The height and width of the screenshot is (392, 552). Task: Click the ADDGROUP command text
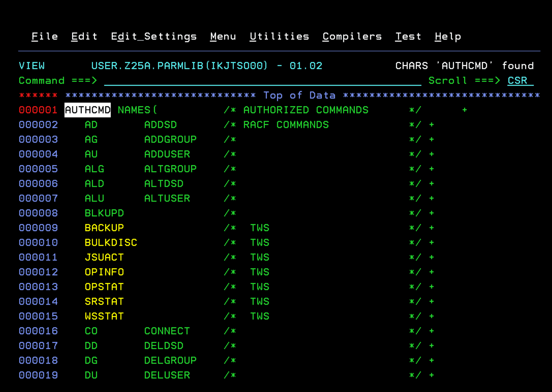coord(170,140)
